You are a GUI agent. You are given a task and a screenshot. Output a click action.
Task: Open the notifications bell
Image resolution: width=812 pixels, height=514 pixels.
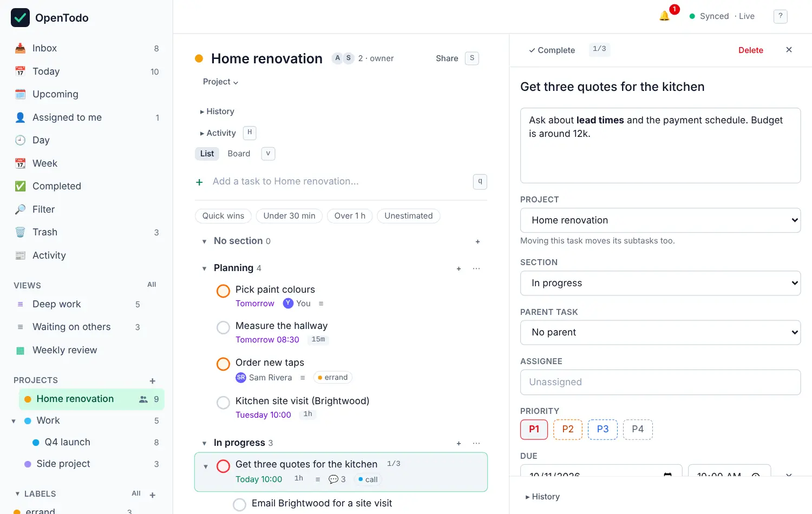click(x=664, y=16)
